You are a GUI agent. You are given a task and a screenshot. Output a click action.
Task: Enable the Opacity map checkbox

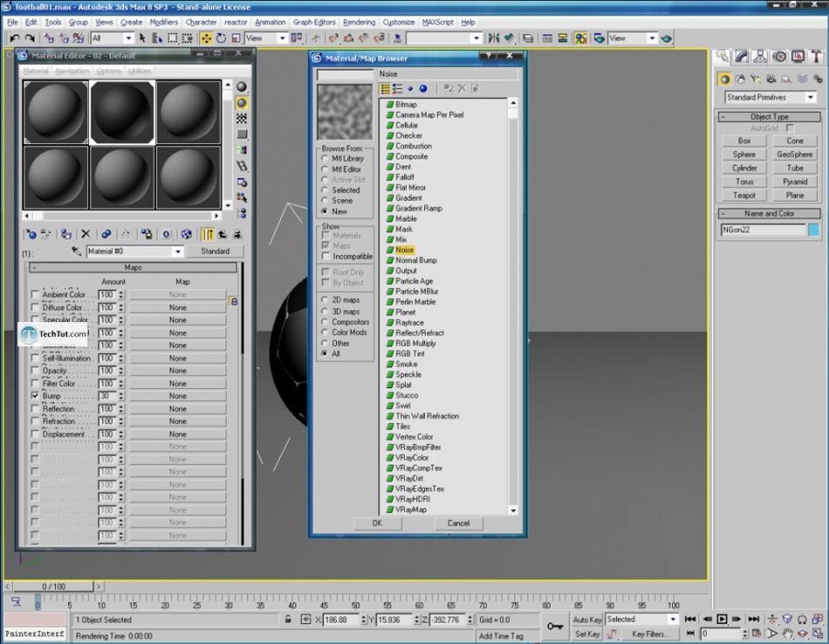[x=36, y=370]
